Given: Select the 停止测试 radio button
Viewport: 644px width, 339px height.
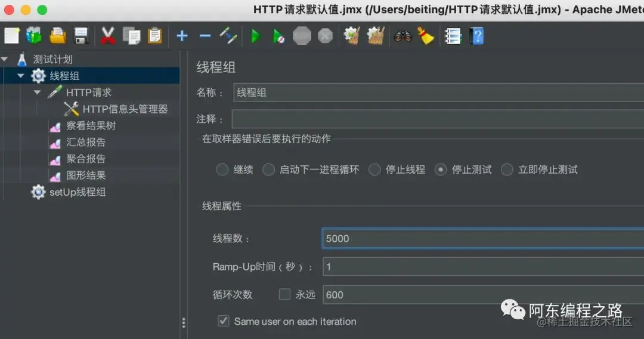Looking at the screenshot, I should coord(441,169).
